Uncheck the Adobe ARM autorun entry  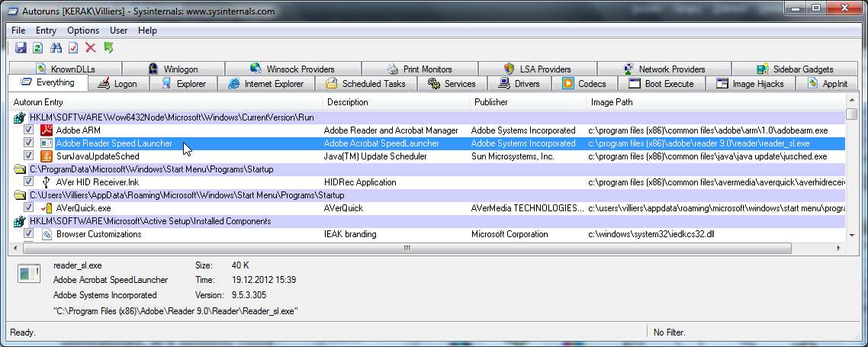[x=28, y=130]
